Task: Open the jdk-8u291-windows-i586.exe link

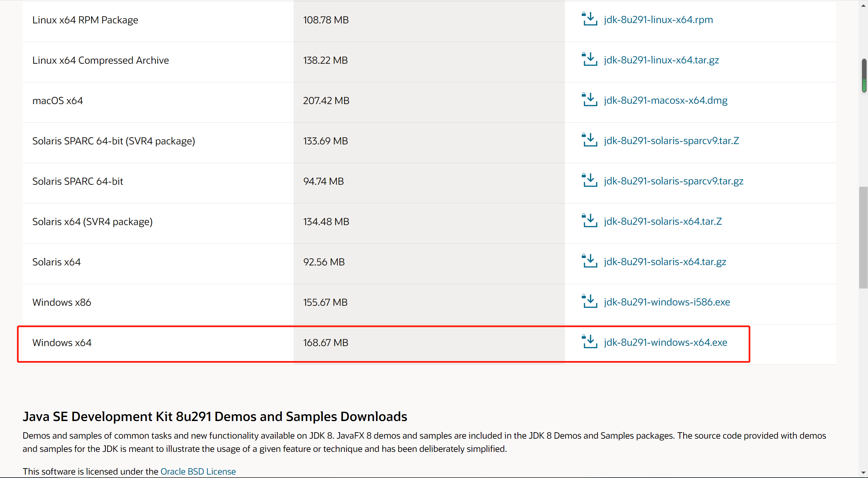Action: point(667,302)
